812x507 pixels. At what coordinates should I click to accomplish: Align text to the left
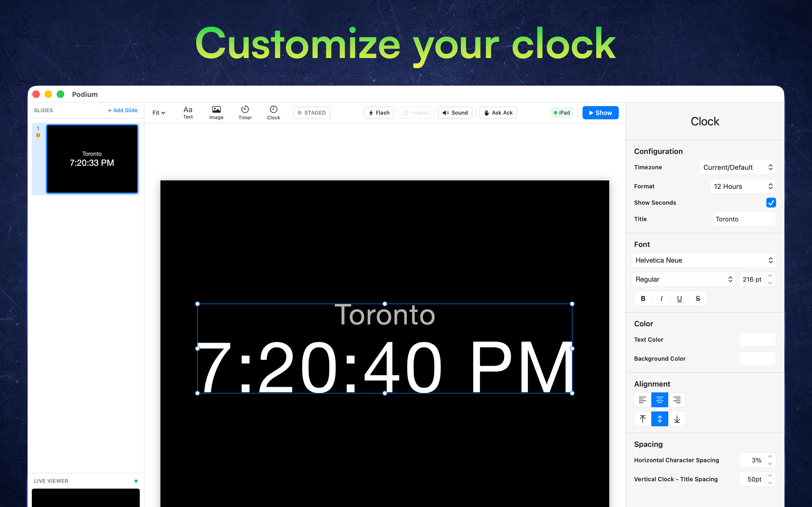(642, 400)
